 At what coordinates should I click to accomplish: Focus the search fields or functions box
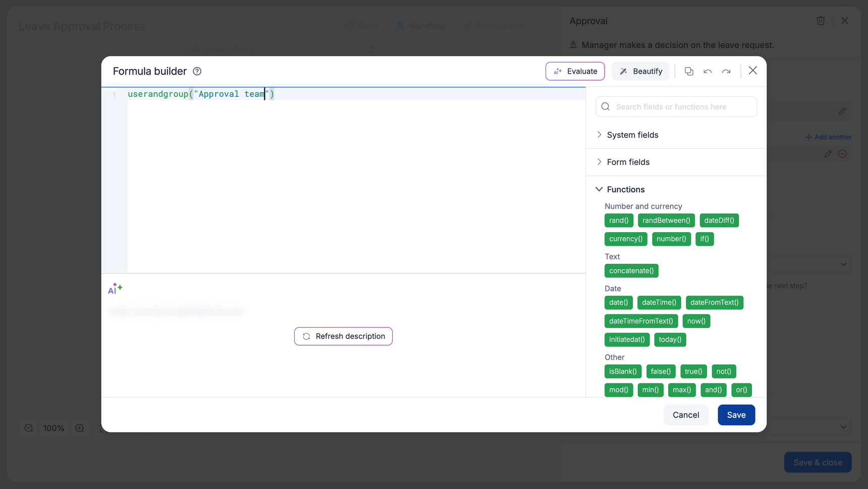coord(676,106)
